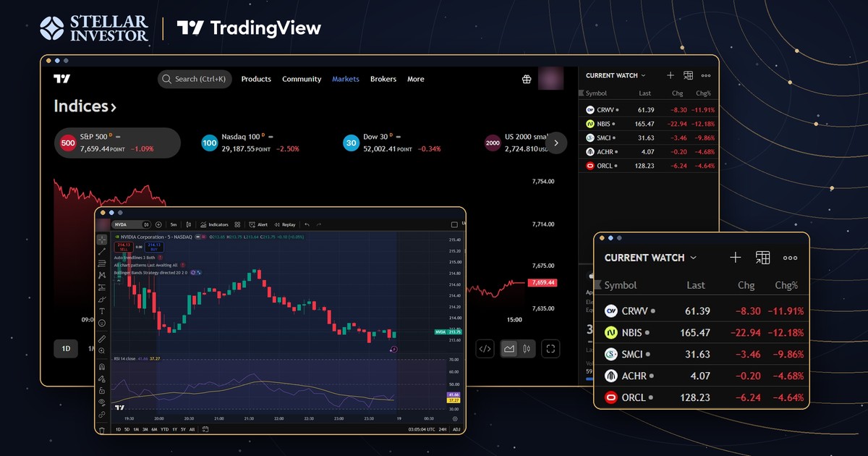Open the gift icon in top navigation
This screenshot has width=868, height=456.
[527, 79]
